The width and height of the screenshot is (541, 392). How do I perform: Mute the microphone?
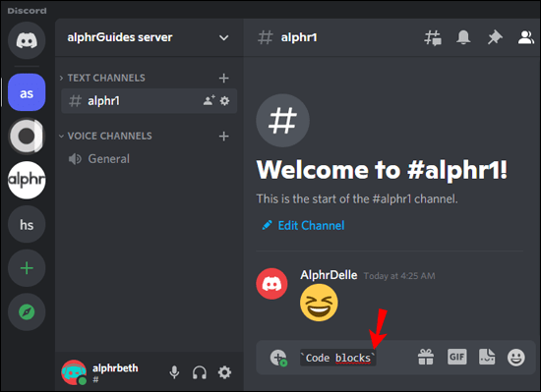[174, 372]
